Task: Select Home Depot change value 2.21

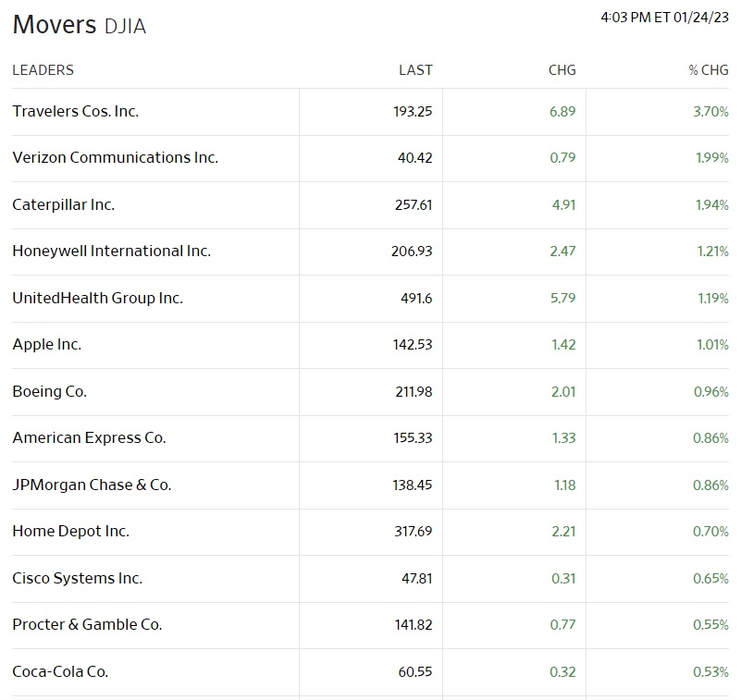Action: click(x=563, y=532)
